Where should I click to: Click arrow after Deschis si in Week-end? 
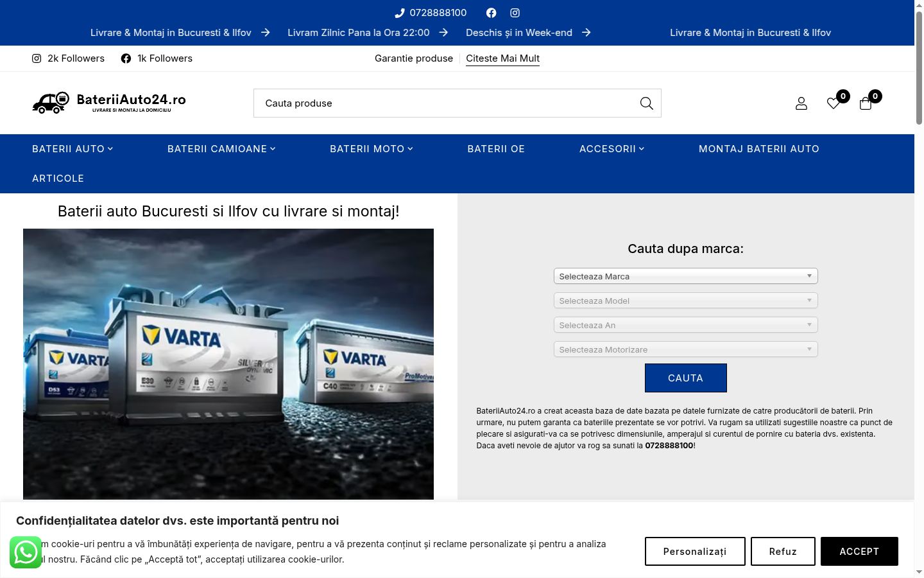pos(586,33)
